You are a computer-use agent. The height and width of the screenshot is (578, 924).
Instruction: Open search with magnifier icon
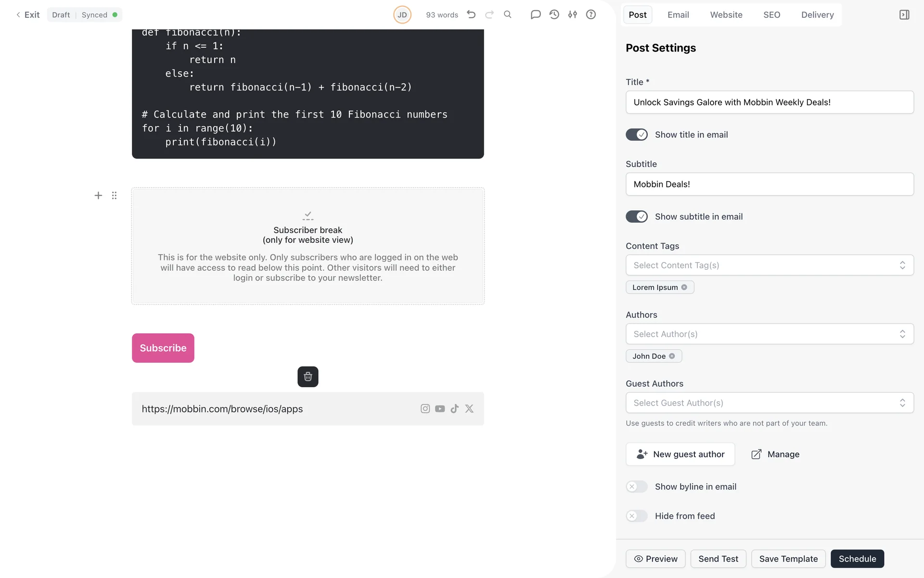tap(507, 14)
